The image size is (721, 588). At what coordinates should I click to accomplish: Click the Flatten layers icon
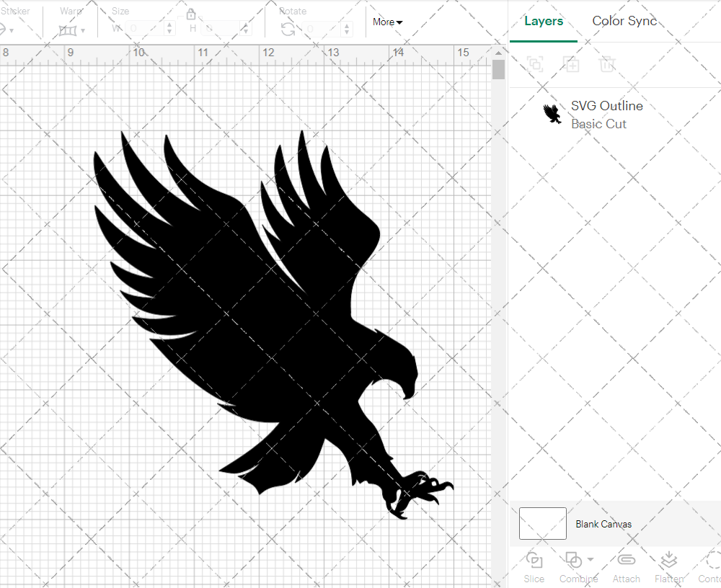coord(668,561)
